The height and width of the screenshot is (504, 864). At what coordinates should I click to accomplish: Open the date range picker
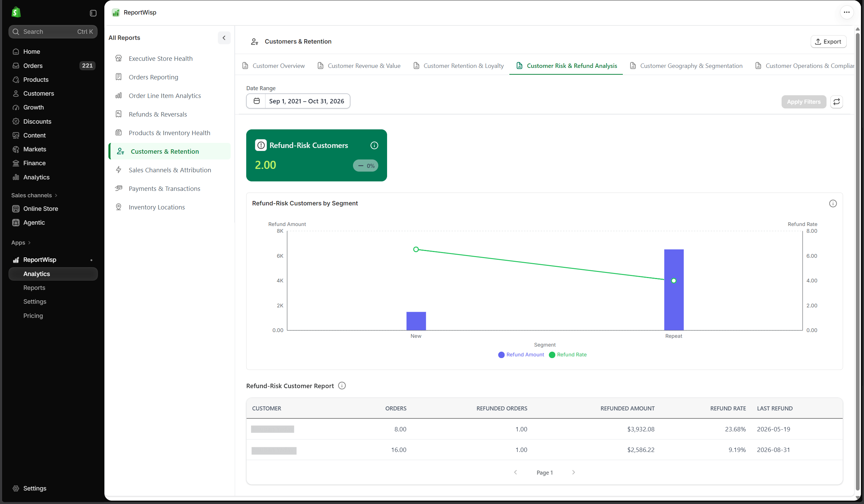click(298, 101)
